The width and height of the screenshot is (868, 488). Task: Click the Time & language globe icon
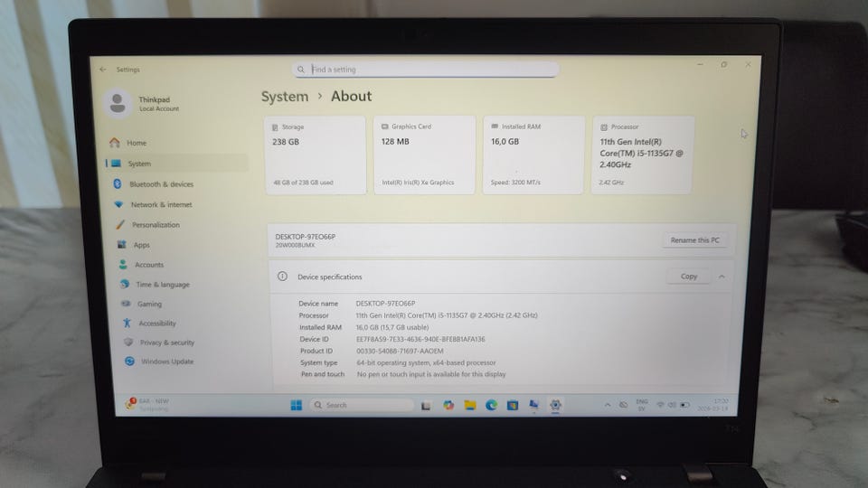125,284
